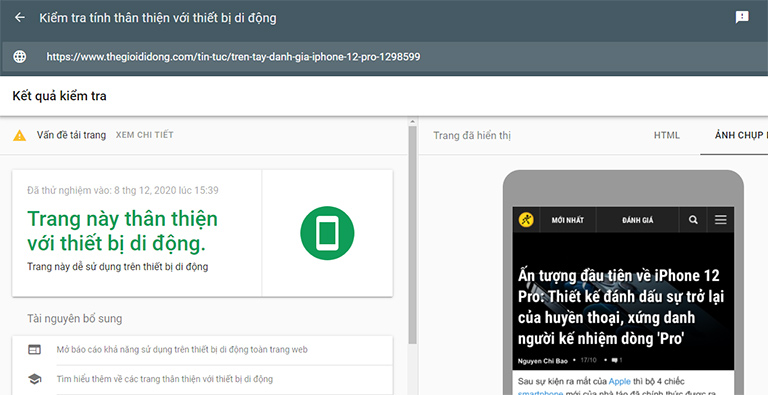Click XEM CHI TIẾT link
The width and height of the screenshot is (768, 395).
[144, 135]
